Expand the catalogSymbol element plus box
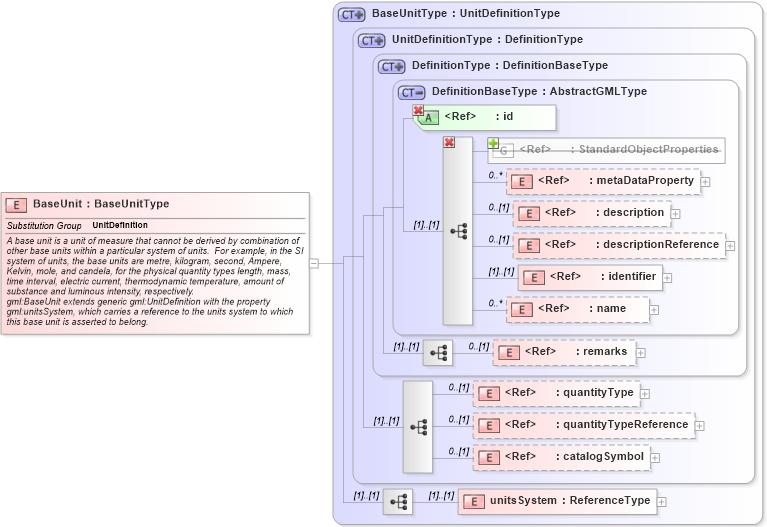 (x=655, y=458)
